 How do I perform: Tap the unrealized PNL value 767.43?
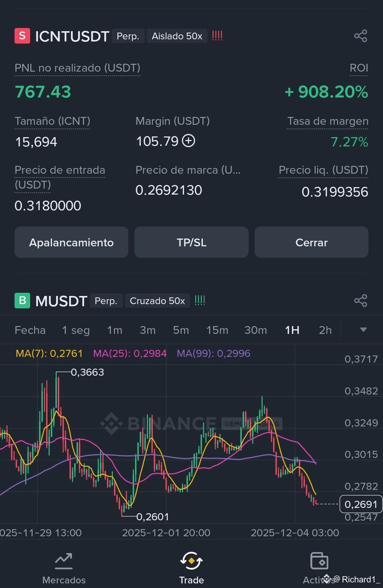click(43, 92)
